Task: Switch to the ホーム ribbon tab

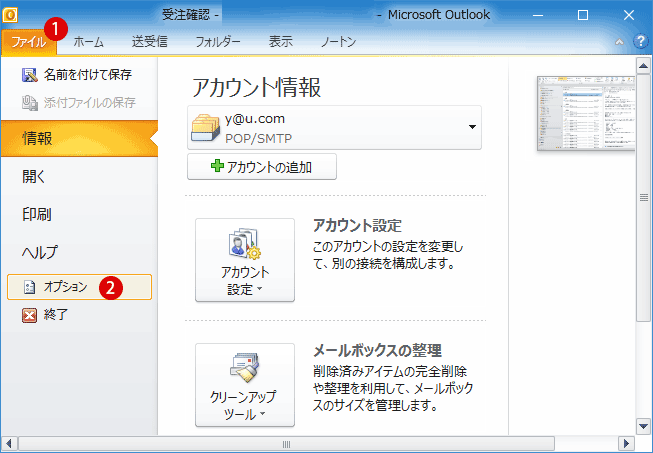Action: [89, 42]
